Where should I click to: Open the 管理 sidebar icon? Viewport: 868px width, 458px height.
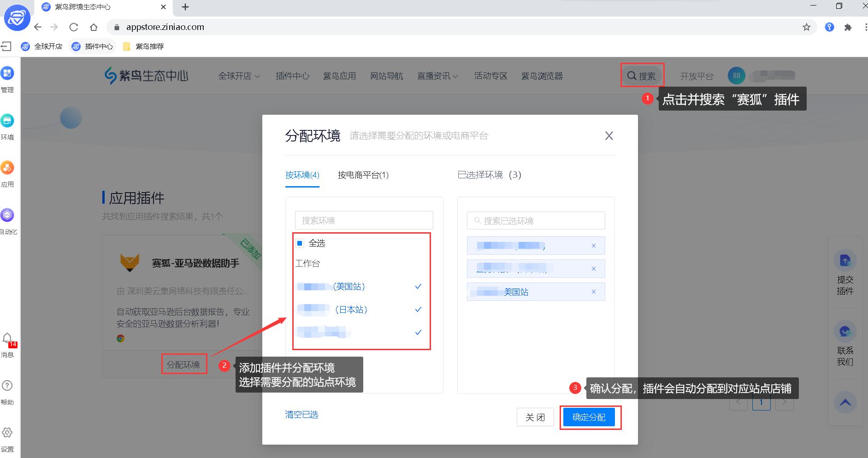pos(7,73)
